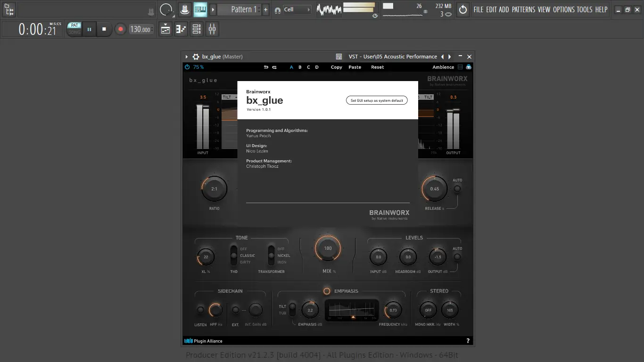The height and width of the screenshot is (362, 644).
Task: Open the VIEW menu
Action: click(544, 9)
